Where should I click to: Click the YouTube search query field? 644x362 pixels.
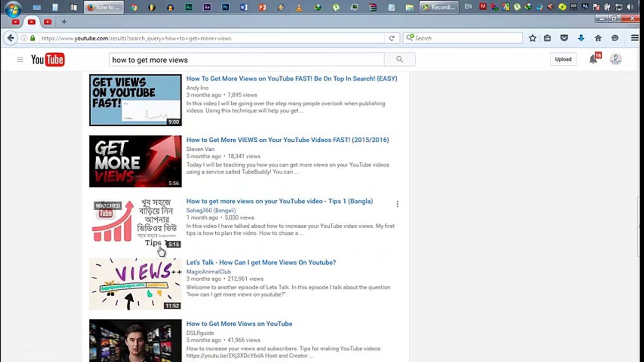pyautogui.click(x=247, y=59)
